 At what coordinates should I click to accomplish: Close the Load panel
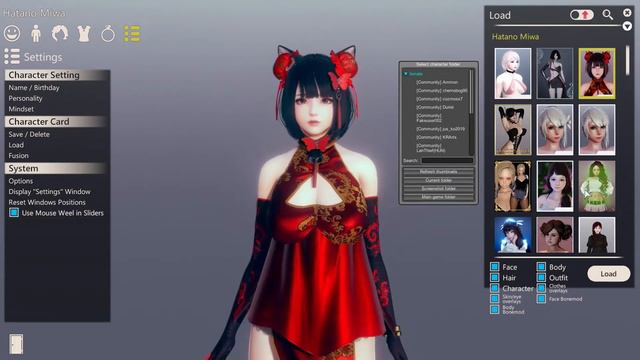click(x=627, y=13)
